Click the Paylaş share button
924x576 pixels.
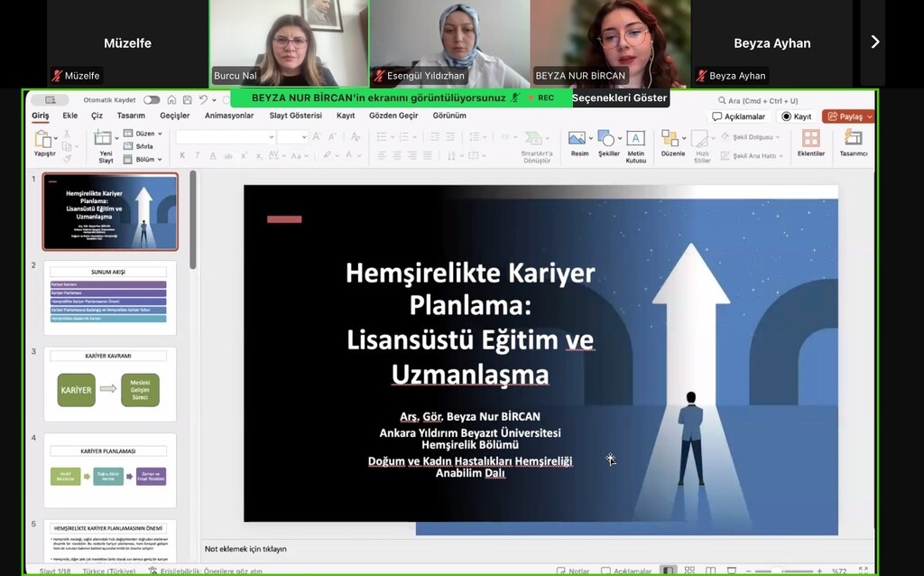(848, 116)
